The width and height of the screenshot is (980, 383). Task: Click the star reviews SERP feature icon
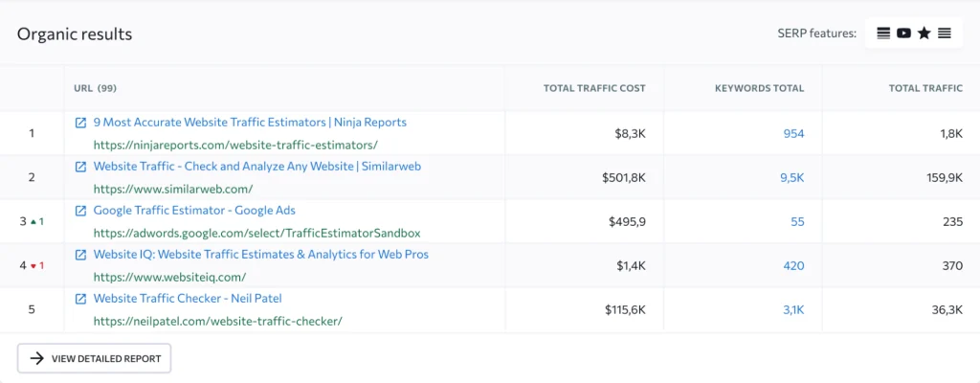tap(924, 34)
